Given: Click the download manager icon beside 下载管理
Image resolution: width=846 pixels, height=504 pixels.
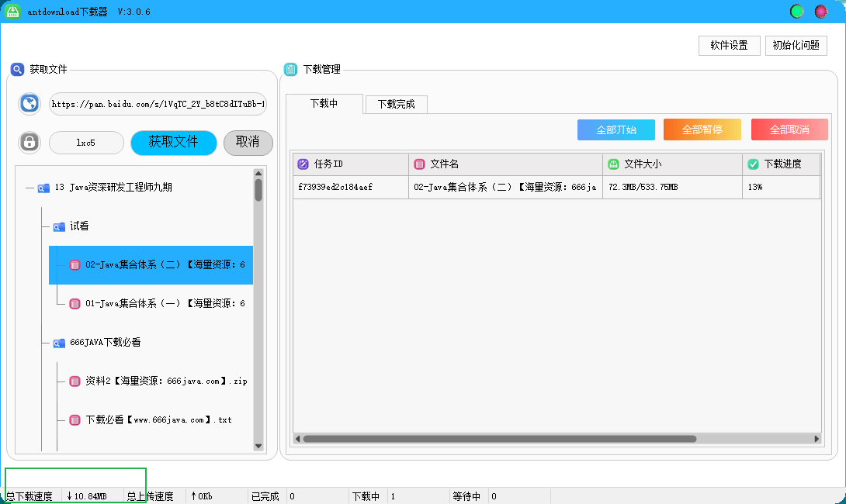Looking at the screenshot, I should tap(290, 69).
